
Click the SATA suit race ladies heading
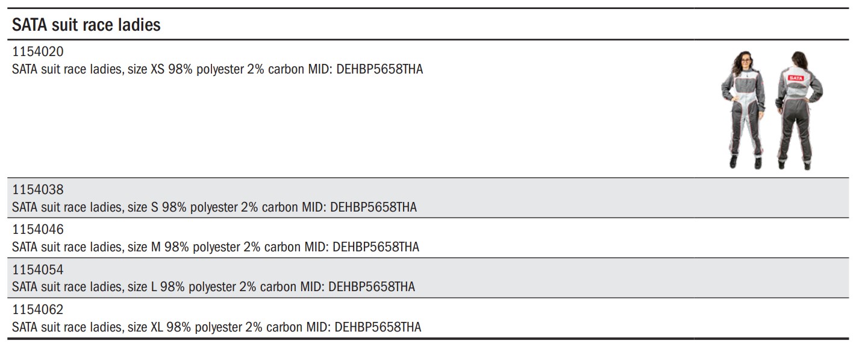pos(86,25)
